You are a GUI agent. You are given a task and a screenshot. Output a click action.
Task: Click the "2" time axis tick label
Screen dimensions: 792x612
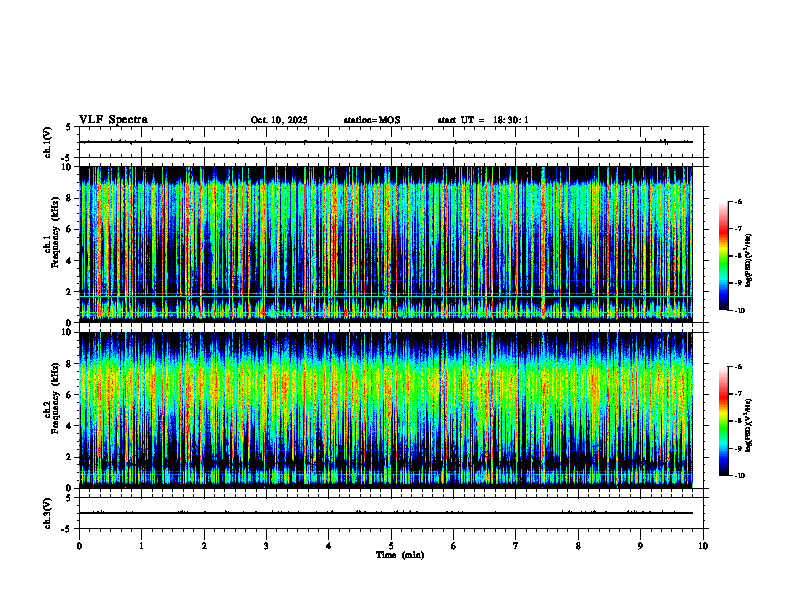pos(204,546)
